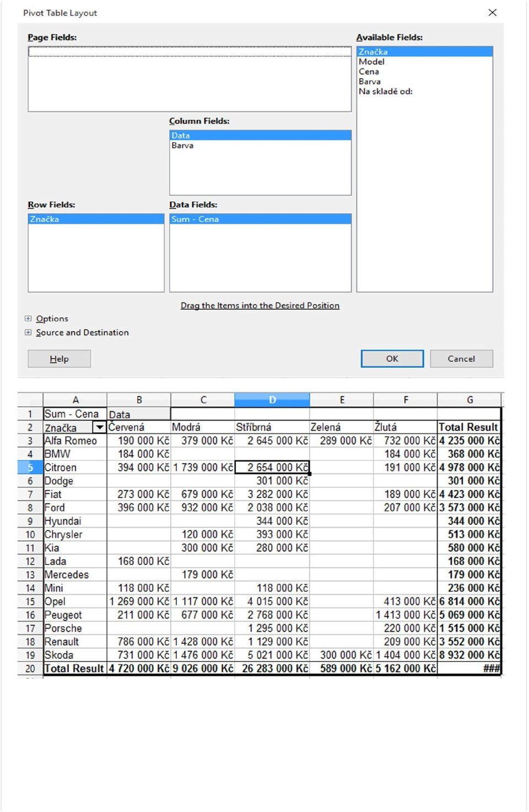Select the Mercedes row label
This screenshot has width=529, height=812.
(75, 575)
